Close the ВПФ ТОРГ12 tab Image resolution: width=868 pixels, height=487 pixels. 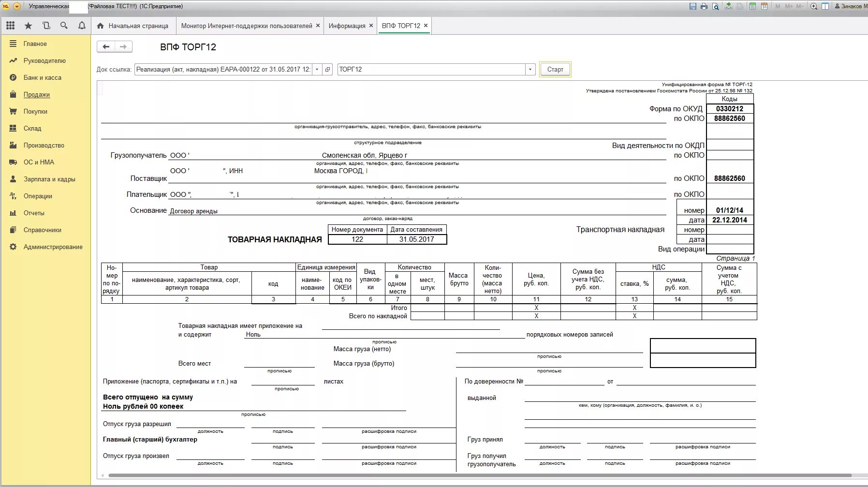click(x=426, y=26)
